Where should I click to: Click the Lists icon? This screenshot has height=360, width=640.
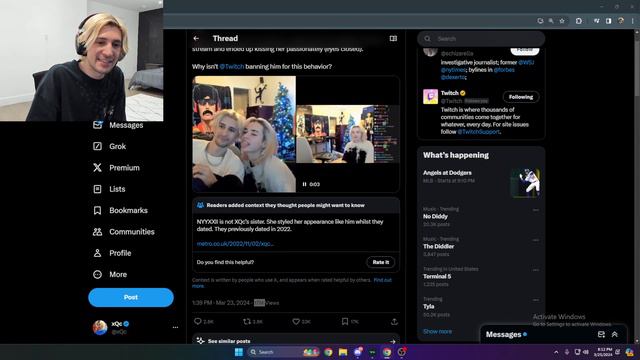click(97, 189)
